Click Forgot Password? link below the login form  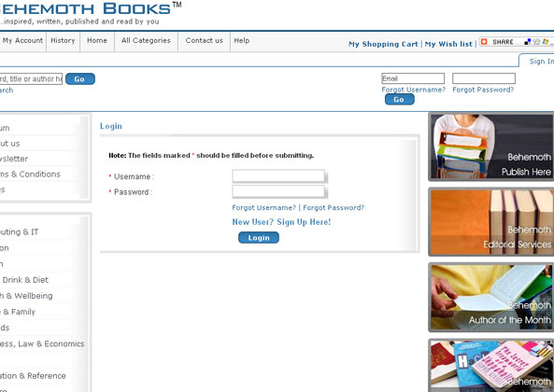coord(334,207)
